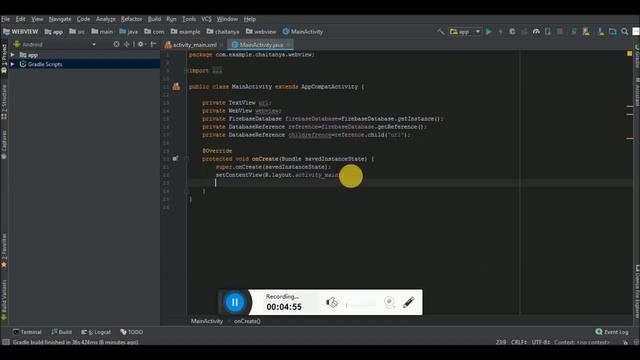
Task: Open the Captures side tab
Action: 4,144
